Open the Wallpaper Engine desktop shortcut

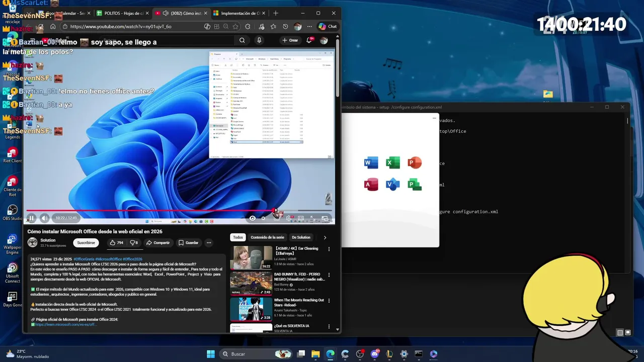tap(13, 244)
